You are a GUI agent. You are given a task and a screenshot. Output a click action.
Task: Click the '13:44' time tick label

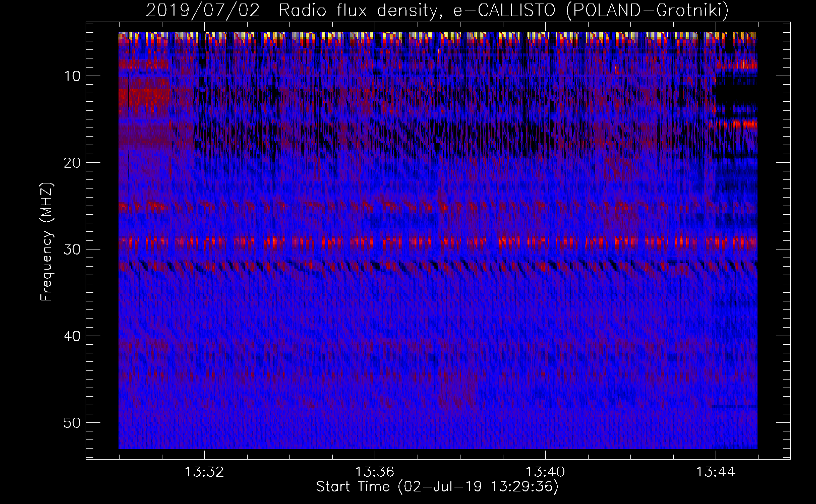tap(716, 472)
